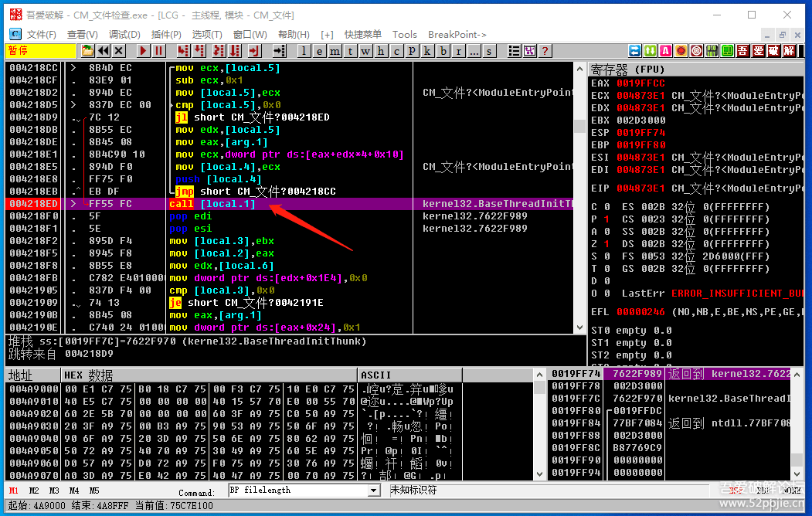The image size is (812, 516).
Task: Open appearance options purple grid icon
Action: click(529, 51)
